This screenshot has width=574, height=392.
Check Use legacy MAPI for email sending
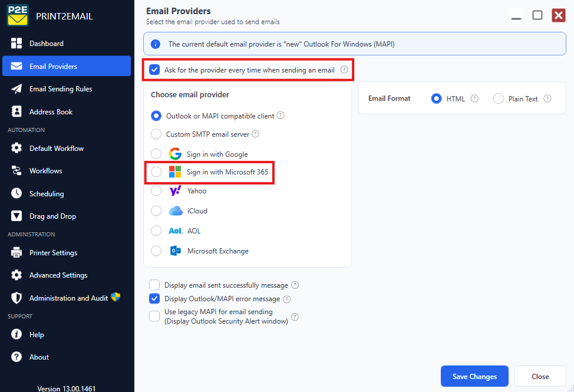[154, 316]
